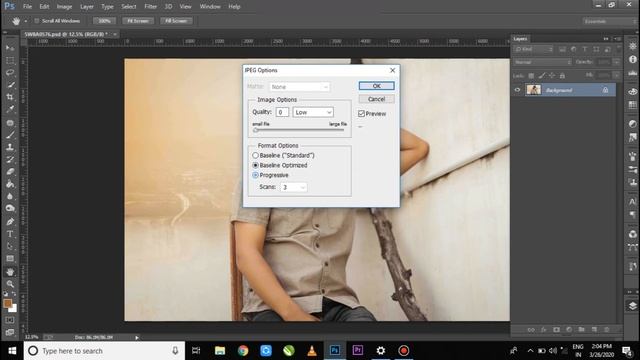Screen dimensions: 640x360
Task: Click lock icon on Background layer
Action: [605, 90]
